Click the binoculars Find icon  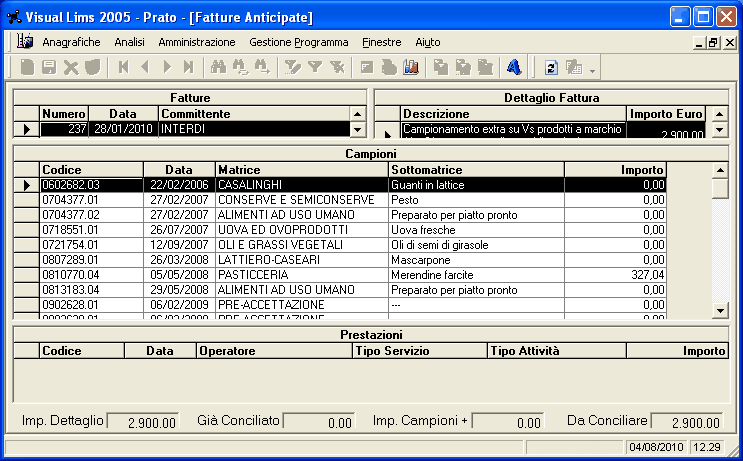coord(218,67)
